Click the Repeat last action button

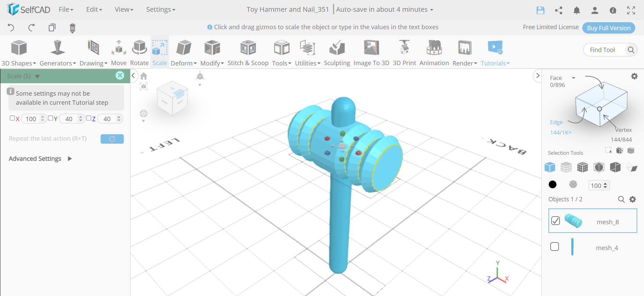pos(112,139)
